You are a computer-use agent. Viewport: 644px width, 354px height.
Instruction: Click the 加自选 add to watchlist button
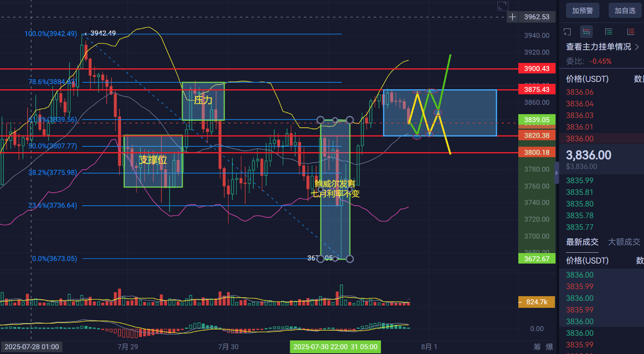[625, 10]
